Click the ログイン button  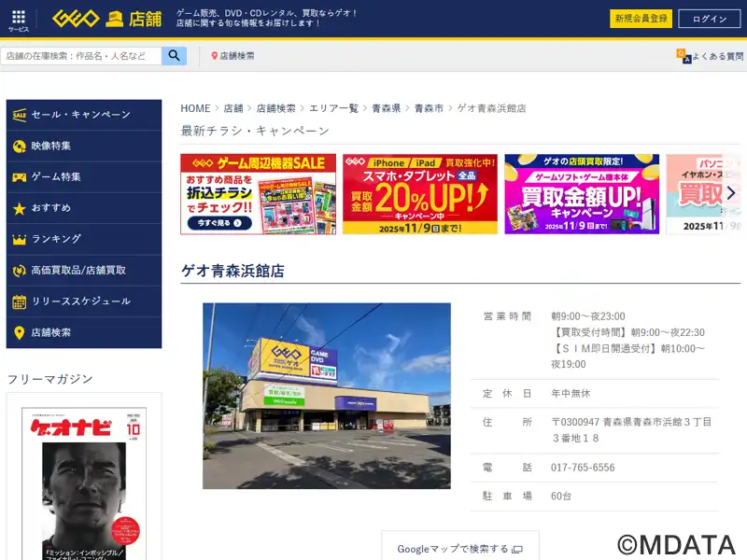[x=710, y=19]
